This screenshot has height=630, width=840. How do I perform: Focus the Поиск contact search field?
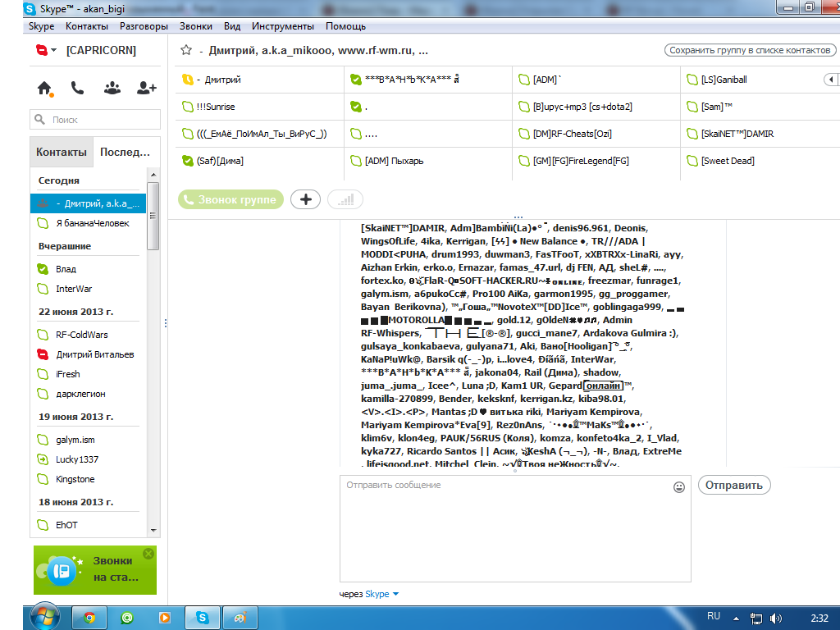pos(95,120)
